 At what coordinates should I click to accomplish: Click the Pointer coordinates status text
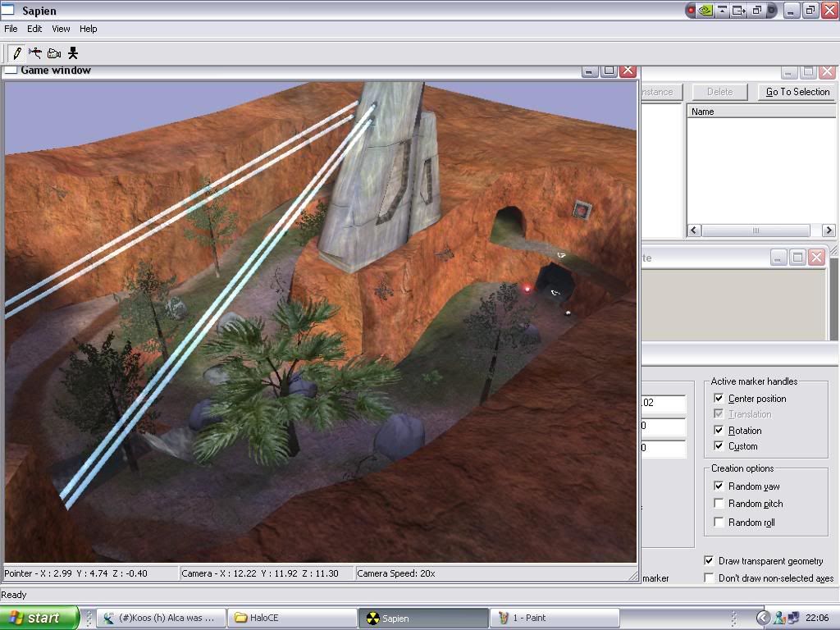pos(75,573)
